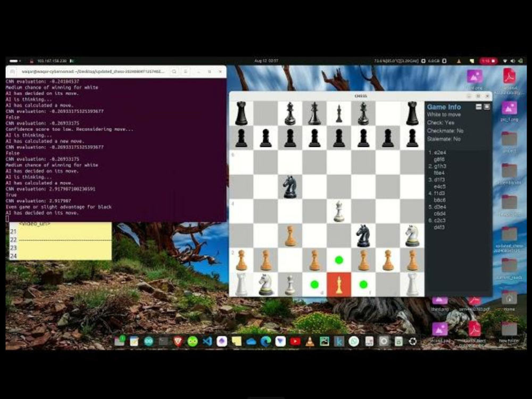This screenshot has width=532, height=399.
Task: Click move entry d3e4 in the move list
Action: (440, 207)
